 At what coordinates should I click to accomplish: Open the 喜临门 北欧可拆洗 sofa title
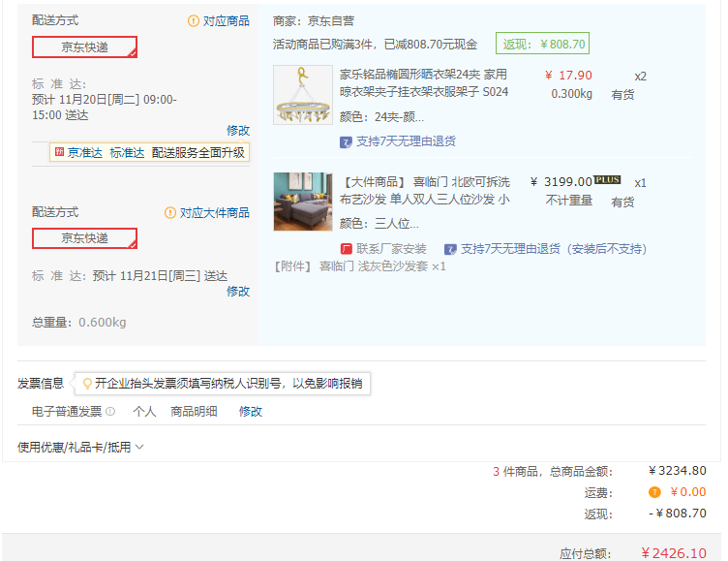click(425, 191)
